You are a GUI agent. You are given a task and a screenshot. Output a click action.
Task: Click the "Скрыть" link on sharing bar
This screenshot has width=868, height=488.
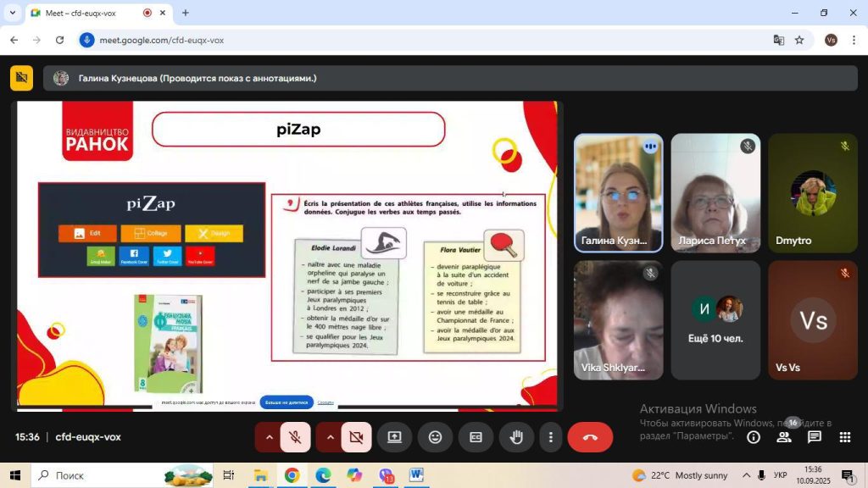click(325, 402)
